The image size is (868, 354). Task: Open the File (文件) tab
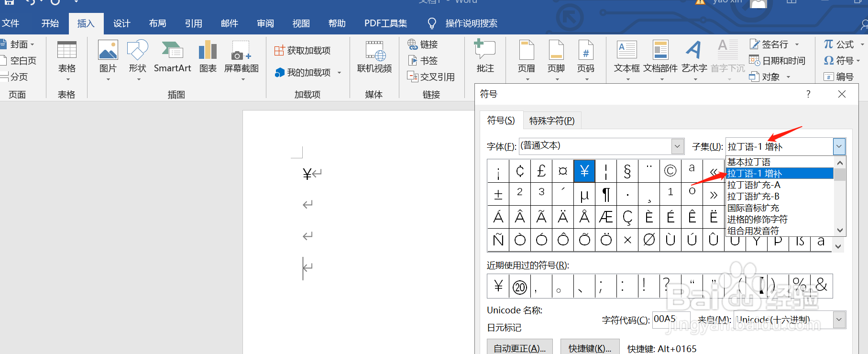pos(11,23)
